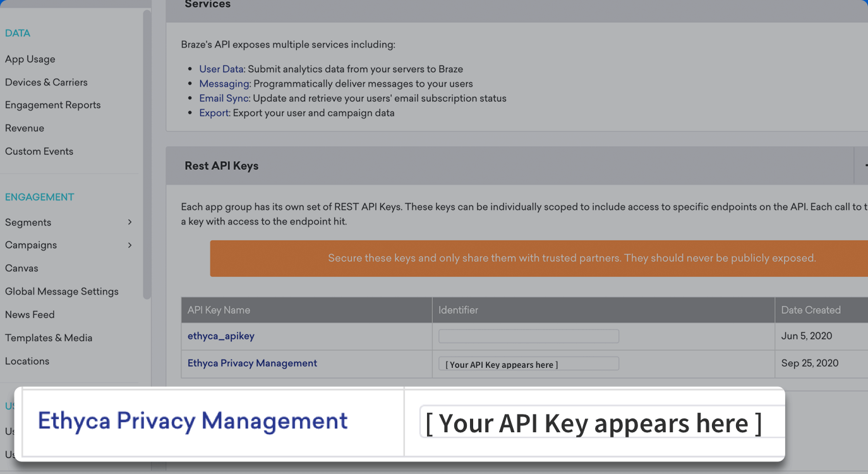Expand the Campaigns submenu chevron

tap(130, 245)
